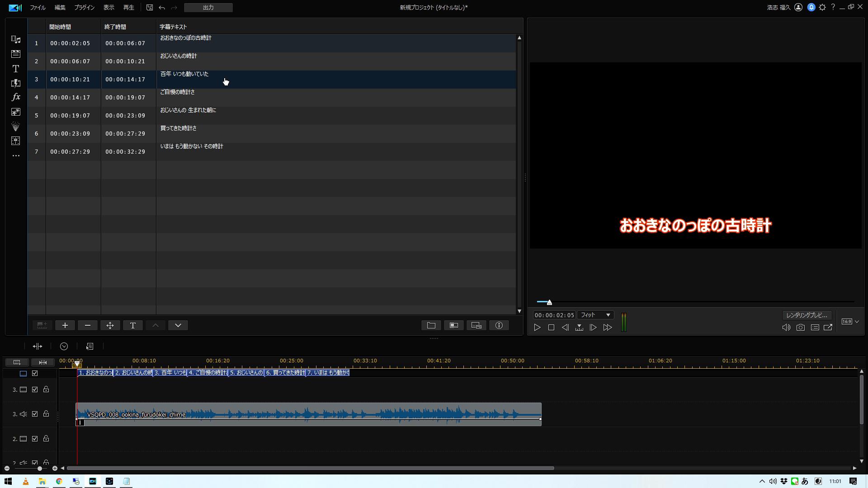Click the preview playback position slider
This screenshot has height=488, width=868.
point(549,302)
